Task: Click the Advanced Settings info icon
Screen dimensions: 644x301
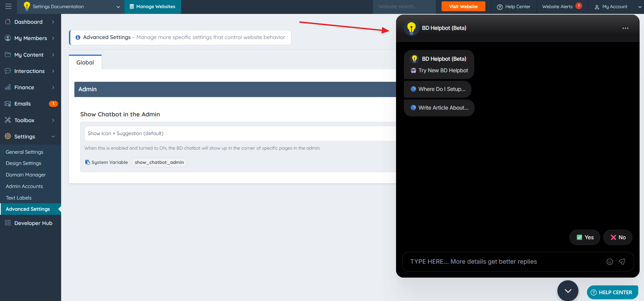Action: pos(78,37)
